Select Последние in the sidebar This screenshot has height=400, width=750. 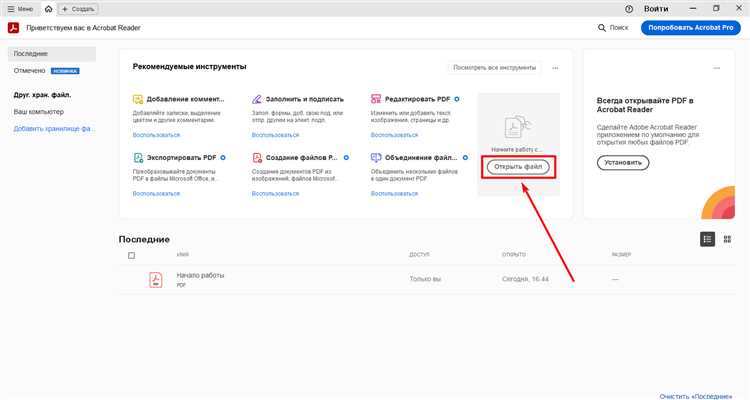click(x=52, y=54)
